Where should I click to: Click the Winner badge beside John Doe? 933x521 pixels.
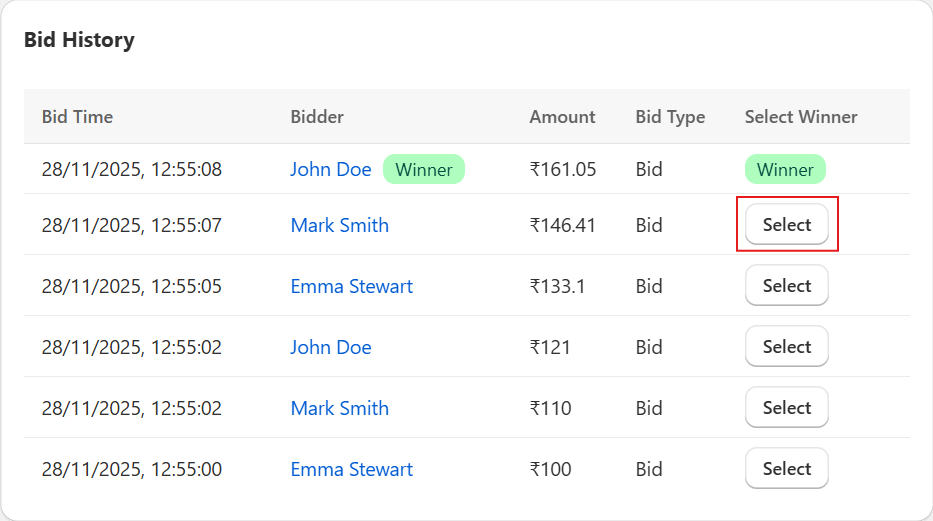tap(424, 169)
